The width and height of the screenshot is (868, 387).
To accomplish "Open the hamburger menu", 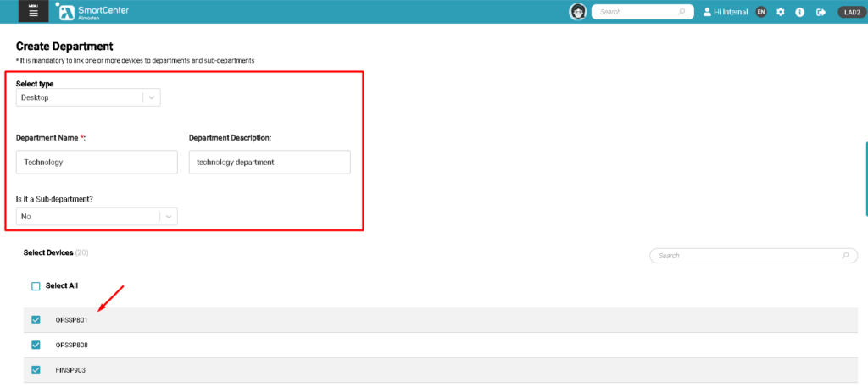I will pyautogui.click(x=33, y=12).
